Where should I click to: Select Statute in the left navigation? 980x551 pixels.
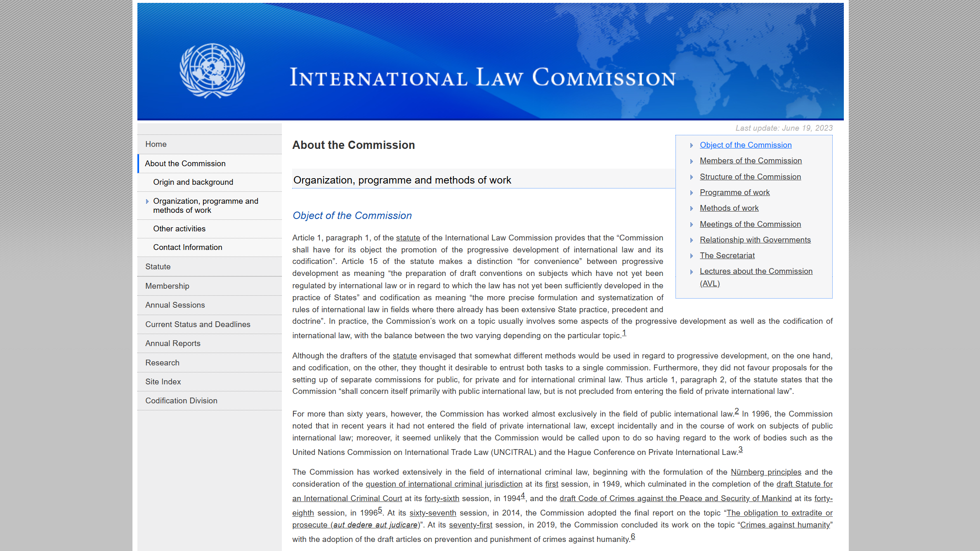[x=158, y=267]
